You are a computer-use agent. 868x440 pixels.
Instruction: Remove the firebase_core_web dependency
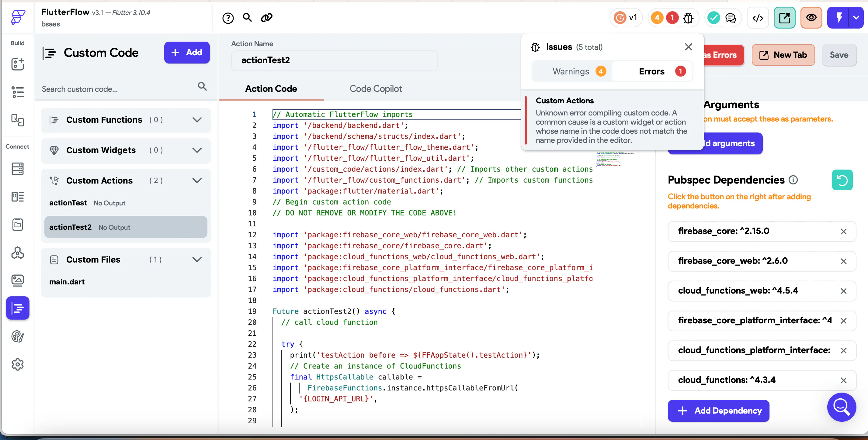click(x=843, y=261)
